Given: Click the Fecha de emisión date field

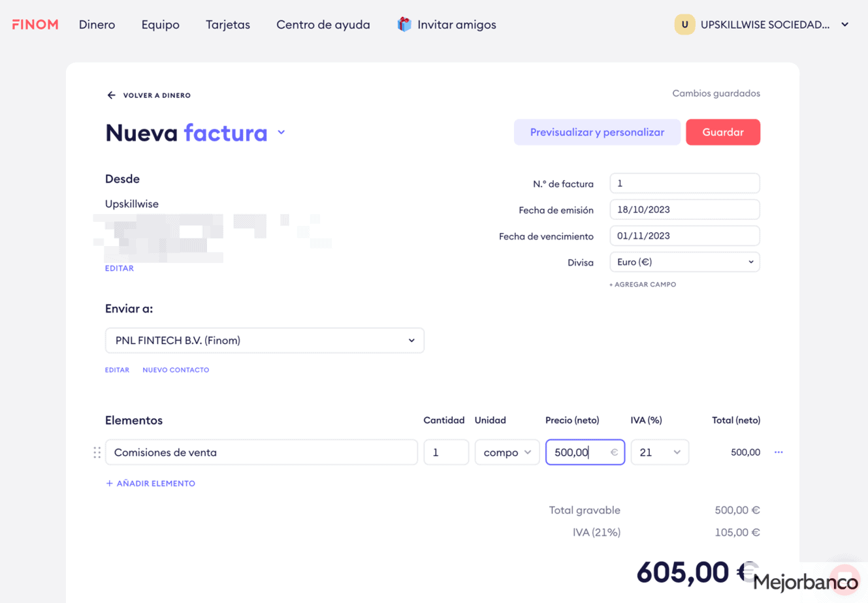Looking at the screenshot, I should click(x=684, y=209).
